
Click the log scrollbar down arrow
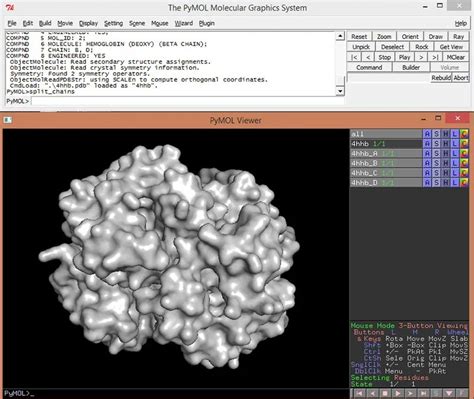[x=340, y=91]
